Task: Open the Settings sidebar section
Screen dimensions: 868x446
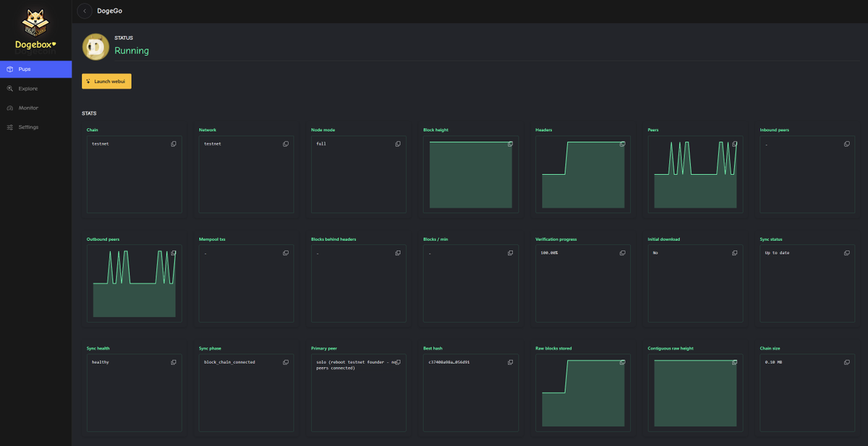Action: point(35,126)
